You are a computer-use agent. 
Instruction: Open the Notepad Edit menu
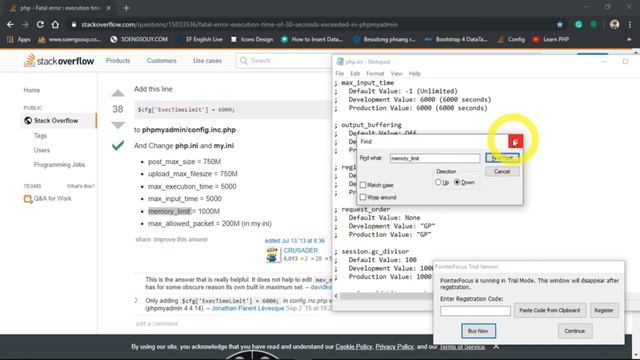[355, 73]
